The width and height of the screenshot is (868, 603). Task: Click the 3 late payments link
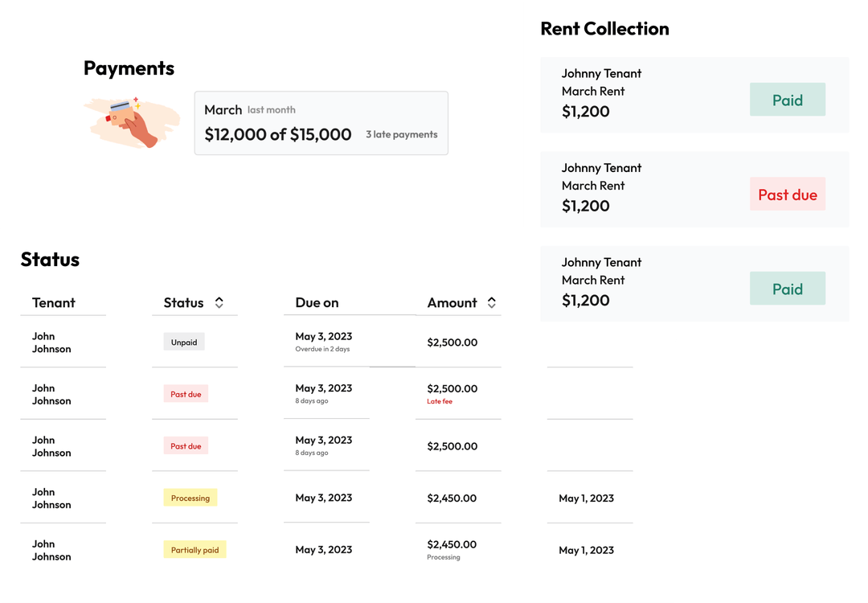[x=402, y=134]
